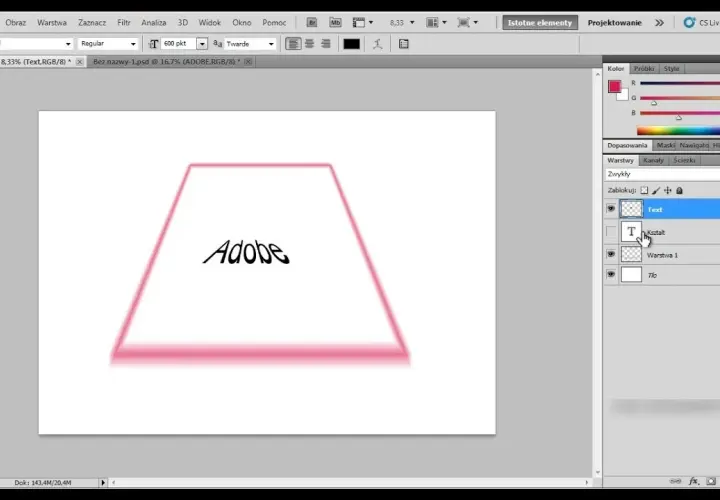Open Mini Bridge with the Mb icon
The width and height of the screenshot is (720, 500).
(x=335, y=22)
